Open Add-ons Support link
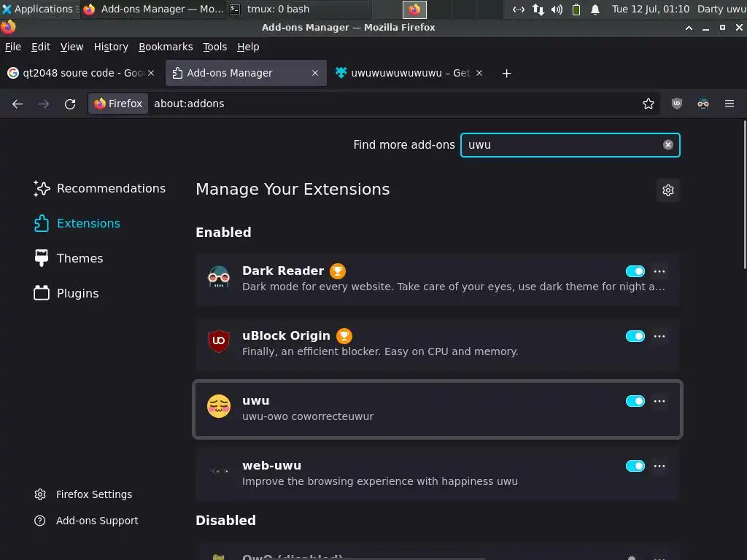747x560 pixels. (x=86, y=521)
